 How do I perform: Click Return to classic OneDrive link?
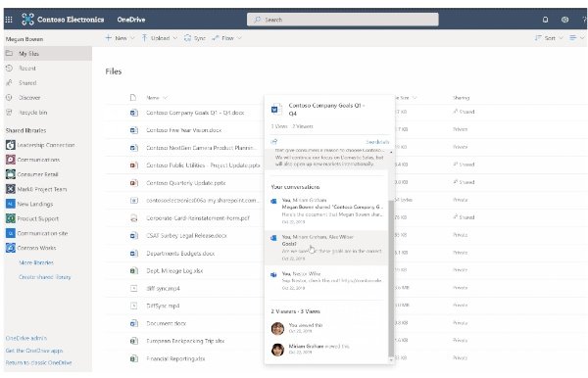pos(38,362)
